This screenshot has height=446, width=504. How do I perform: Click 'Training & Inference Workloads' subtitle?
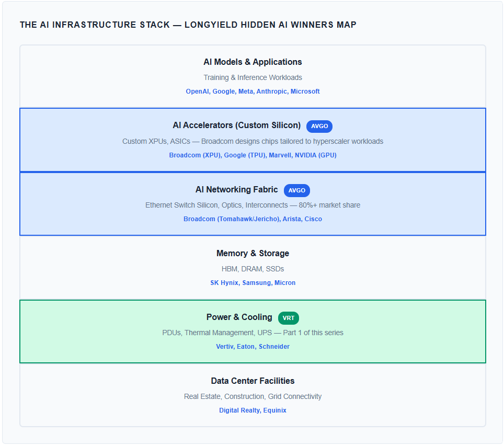253,77
